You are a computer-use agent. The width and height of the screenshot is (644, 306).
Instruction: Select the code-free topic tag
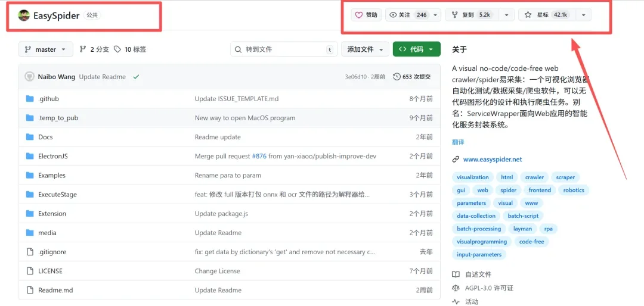pyautogui.click(x=531, y=242)
